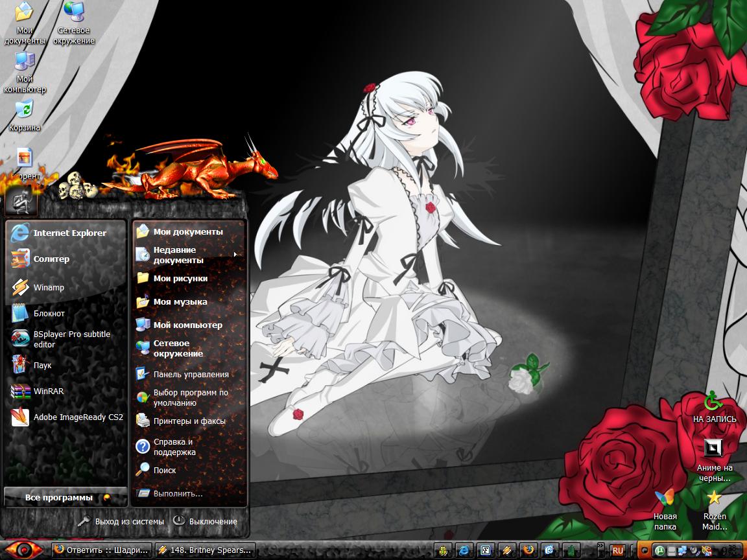This screenshot has height=560, width=747.
Task: Click the user avatar picture in Start menu
Action: [x=21, y=201]
